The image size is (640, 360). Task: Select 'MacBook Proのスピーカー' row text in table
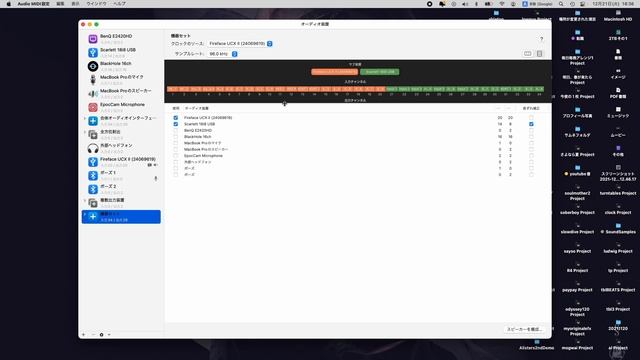[206, 149]
